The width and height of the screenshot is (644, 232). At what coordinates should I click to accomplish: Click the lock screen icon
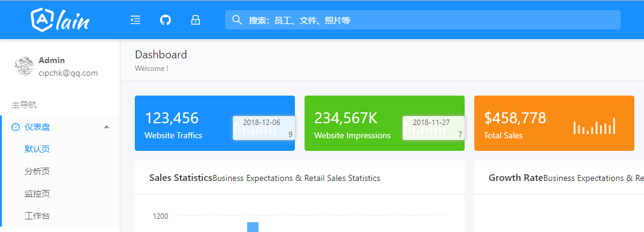[x=196, y=20]
